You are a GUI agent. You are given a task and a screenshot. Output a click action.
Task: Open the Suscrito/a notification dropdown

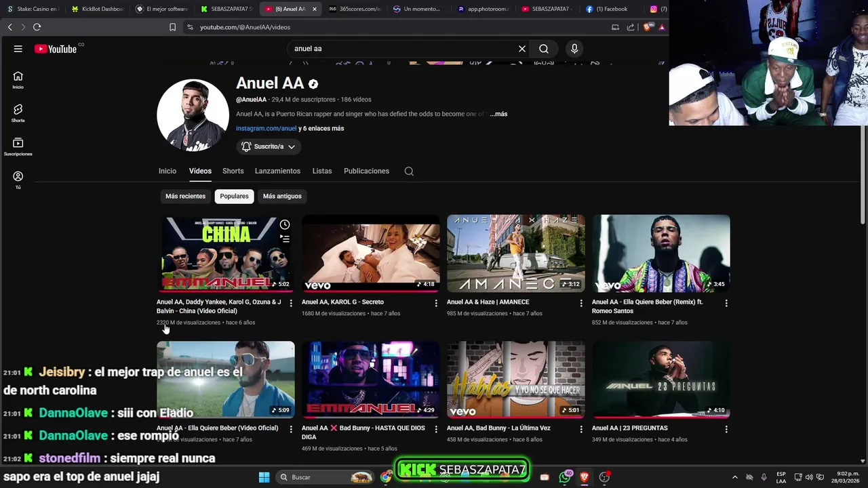pyautogui.click(x=269, y=146)
